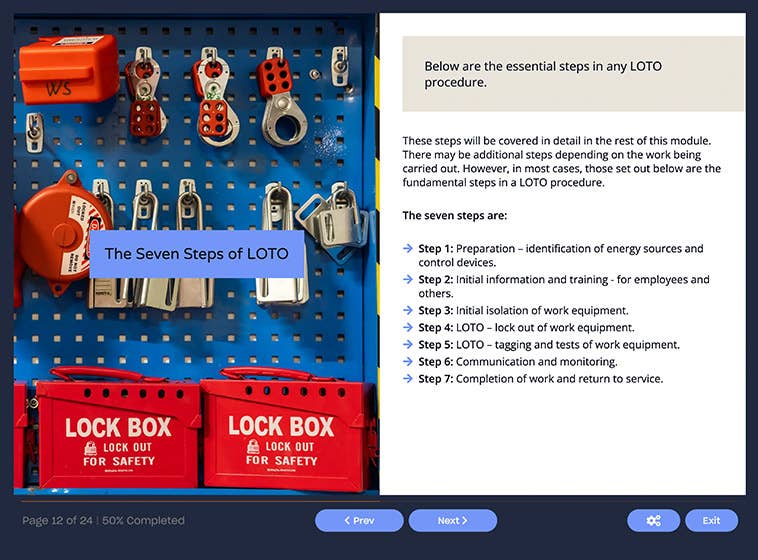Image resolution: width=758 pixels, height=560 pixels.
Task: Click 'The seven steps are:' heading
Action: tap(454, 215)
